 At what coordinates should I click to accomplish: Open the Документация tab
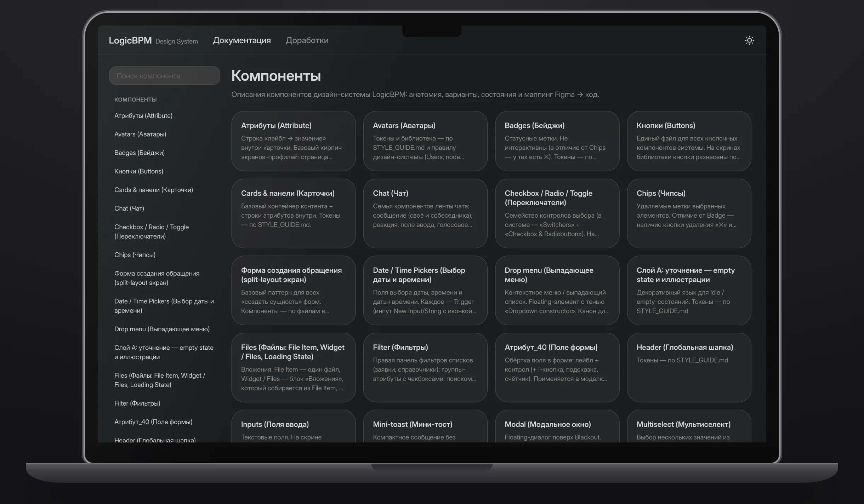point(242,40)
